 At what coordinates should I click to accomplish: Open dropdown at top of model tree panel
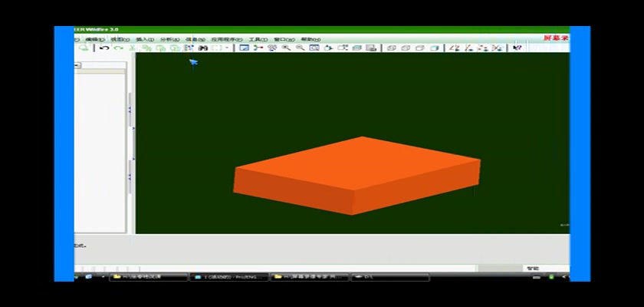click(x=77, y=65)
